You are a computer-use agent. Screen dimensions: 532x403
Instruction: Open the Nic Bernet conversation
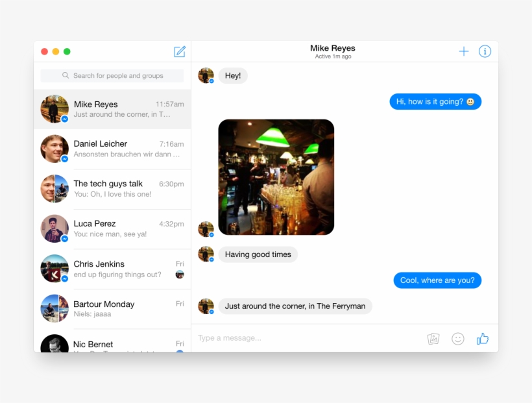pyautogui.click(x=112, y=341)
